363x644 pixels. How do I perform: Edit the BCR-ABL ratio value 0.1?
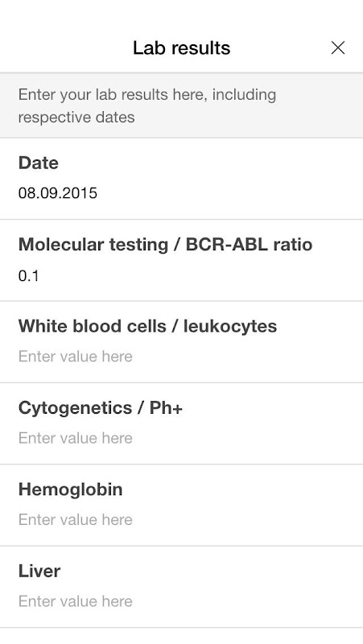pos(29,275)
